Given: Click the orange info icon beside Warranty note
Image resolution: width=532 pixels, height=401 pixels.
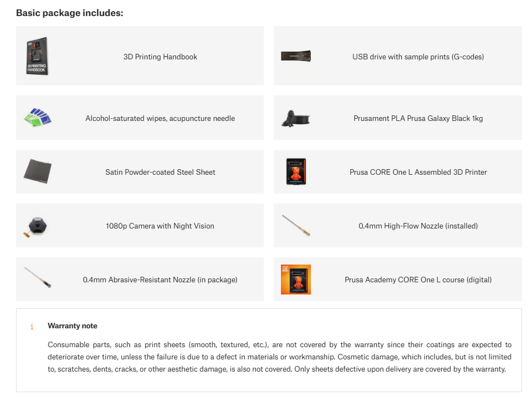Looking at the screenshot, I should (x=32, y=326).
